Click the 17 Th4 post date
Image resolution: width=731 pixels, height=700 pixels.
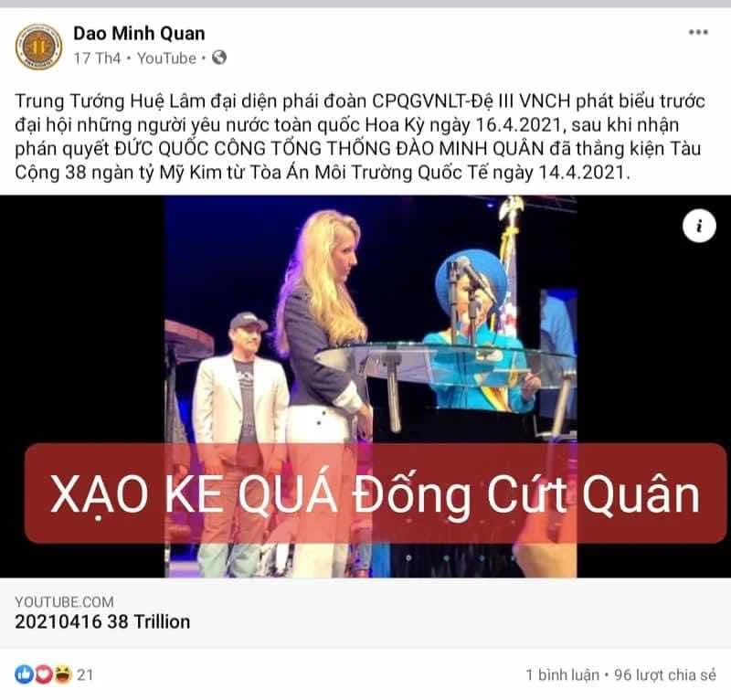97,58
